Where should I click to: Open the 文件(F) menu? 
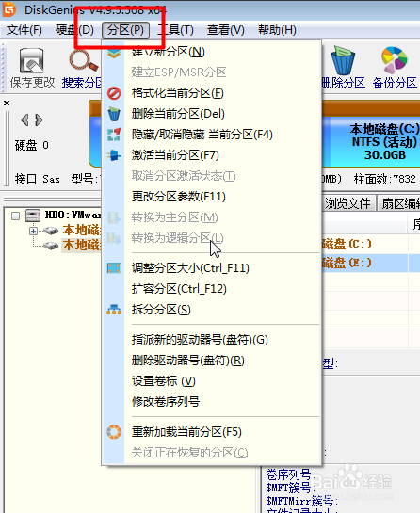point(24,30)
